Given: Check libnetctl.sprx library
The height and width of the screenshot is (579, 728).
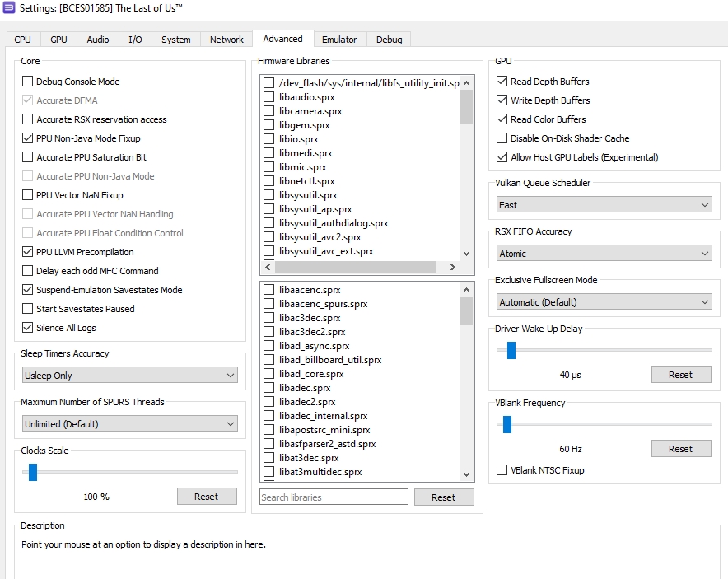Looking at the screenshot, I should pos(268,181).
